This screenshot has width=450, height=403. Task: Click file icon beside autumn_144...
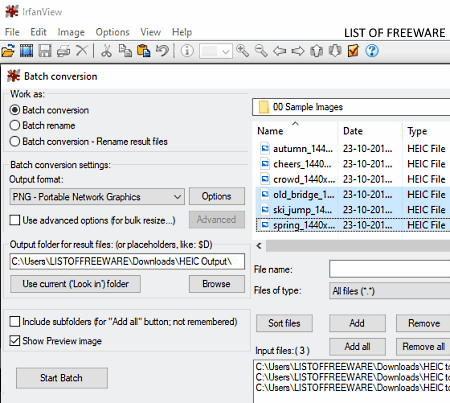pos(265,148)
